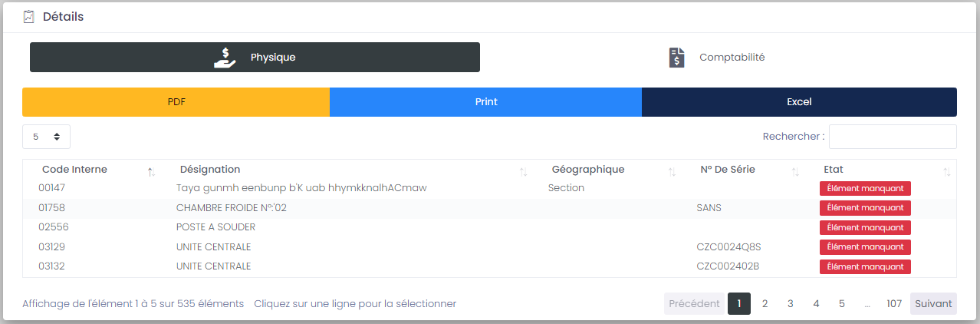The width and height of the screenshot is (980, 324).
Task: Sort by Désignation column arrow icon
Action: [523, 173]
